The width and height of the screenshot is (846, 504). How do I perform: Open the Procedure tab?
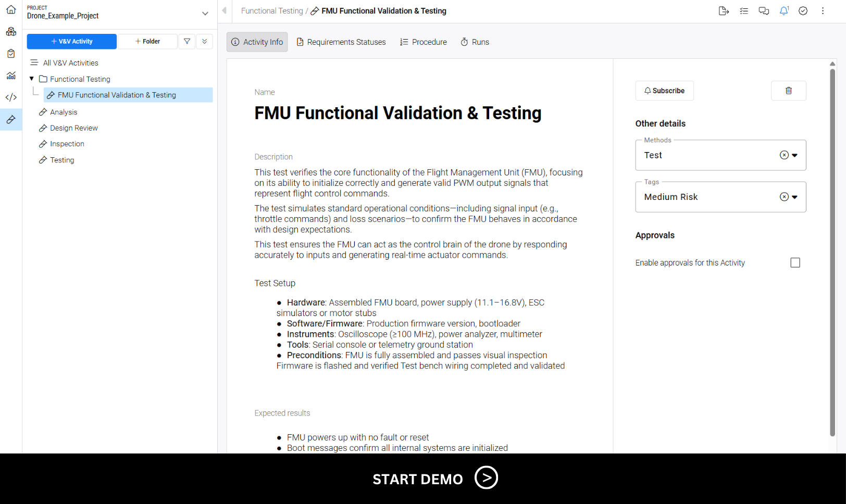tap(424, 42)
